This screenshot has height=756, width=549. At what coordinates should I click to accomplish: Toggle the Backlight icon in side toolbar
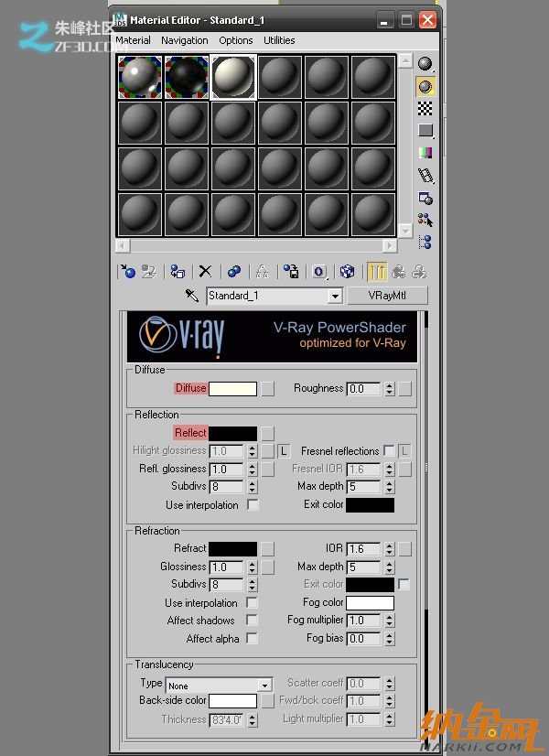tap(425, 87)
